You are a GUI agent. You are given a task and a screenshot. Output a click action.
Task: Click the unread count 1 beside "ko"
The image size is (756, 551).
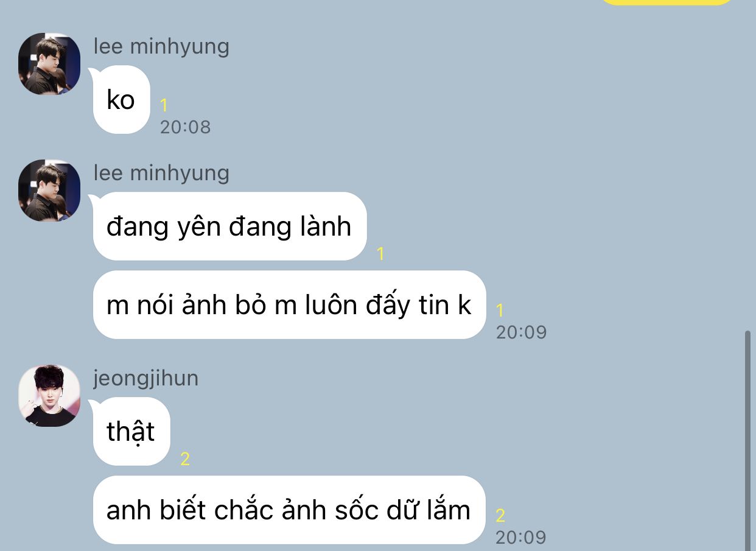[x=164, y=106]
